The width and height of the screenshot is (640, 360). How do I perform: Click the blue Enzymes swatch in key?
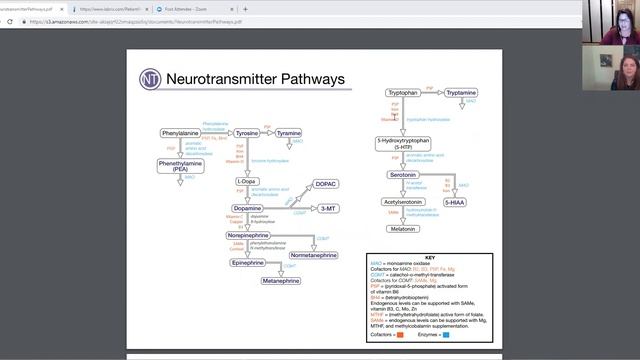point(446,335)
